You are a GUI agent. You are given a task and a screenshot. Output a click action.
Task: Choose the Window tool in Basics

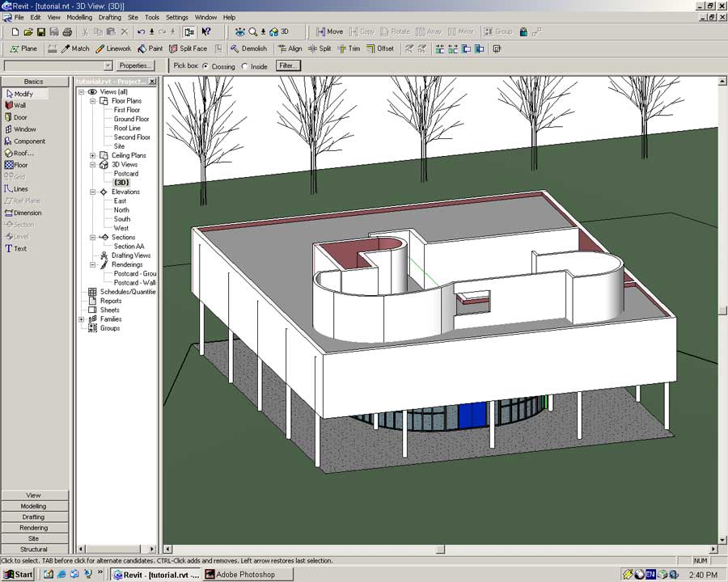pyautogui.click(x=20, y=129)
